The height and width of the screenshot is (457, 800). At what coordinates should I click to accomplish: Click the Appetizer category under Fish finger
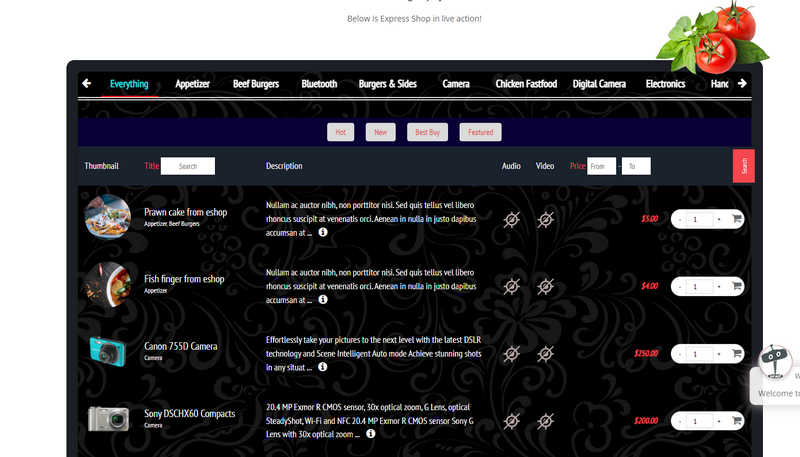tap(156, 291)
